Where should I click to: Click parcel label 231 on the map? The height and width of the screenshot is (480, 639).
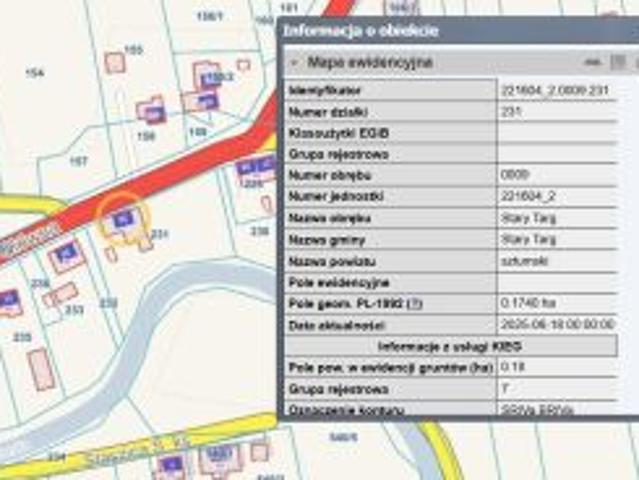coord(159,234)
